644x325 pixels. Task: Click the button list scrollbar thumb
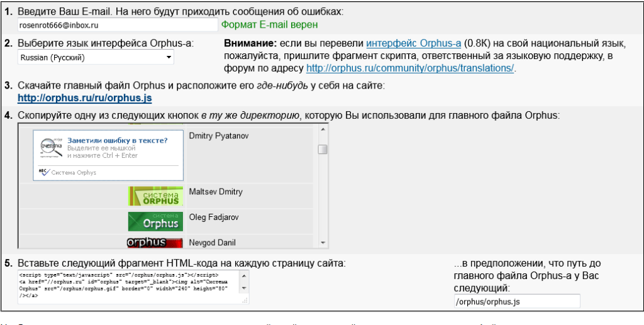click(323, 149)
